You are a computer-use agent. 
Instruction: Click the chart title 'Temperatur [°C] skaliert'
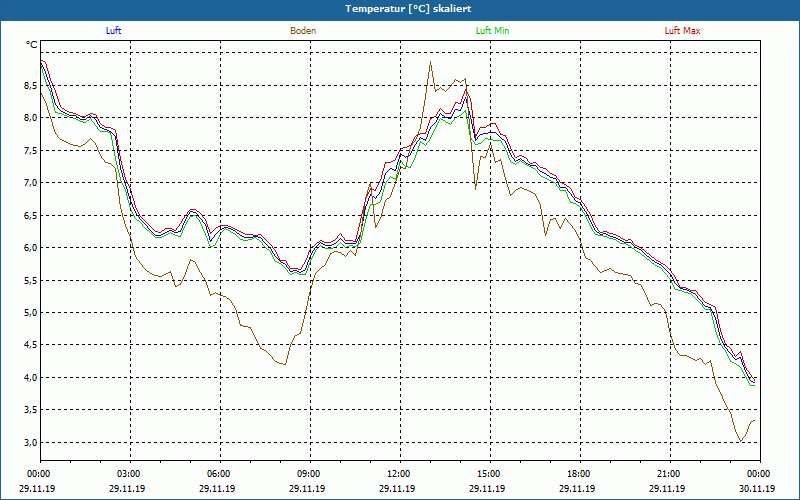point(408,9)
